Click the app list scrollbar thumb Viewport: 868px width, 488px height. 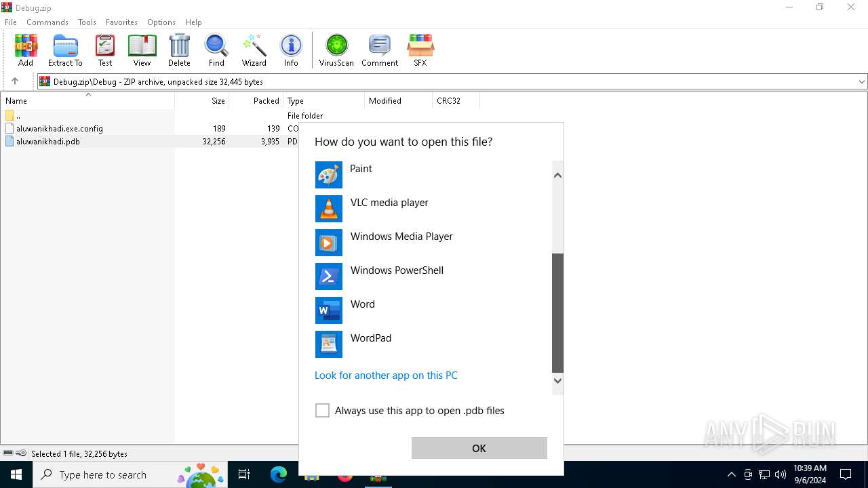point(557,313)
